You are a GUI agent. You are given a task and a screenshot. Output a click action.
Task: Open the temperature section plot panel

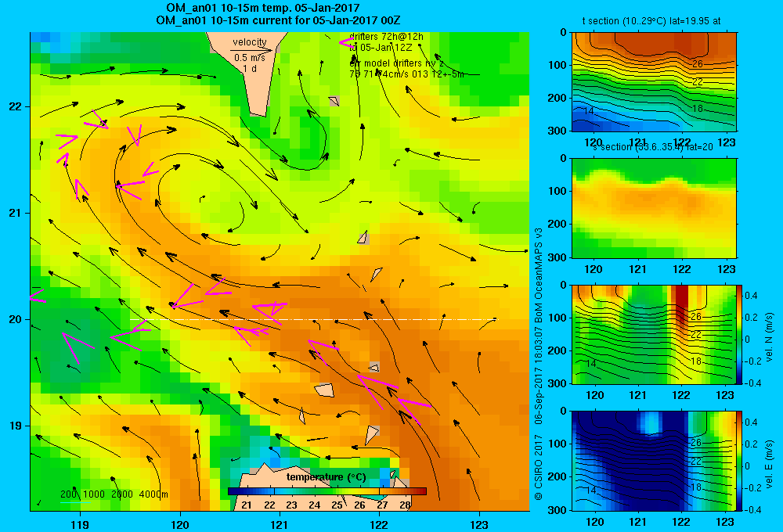[654, 82]
